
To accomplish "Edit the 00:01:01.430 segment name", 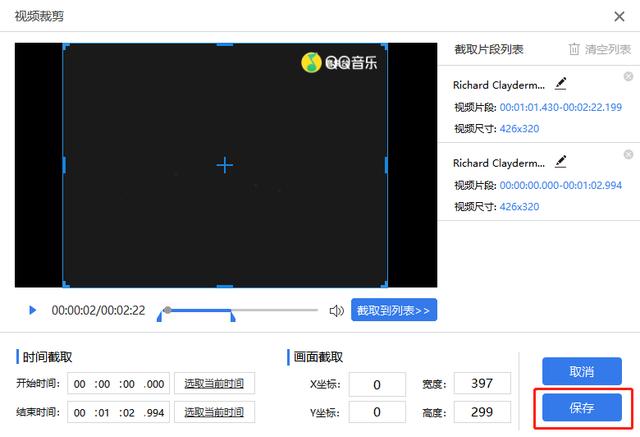I will [x=560, y=84].
